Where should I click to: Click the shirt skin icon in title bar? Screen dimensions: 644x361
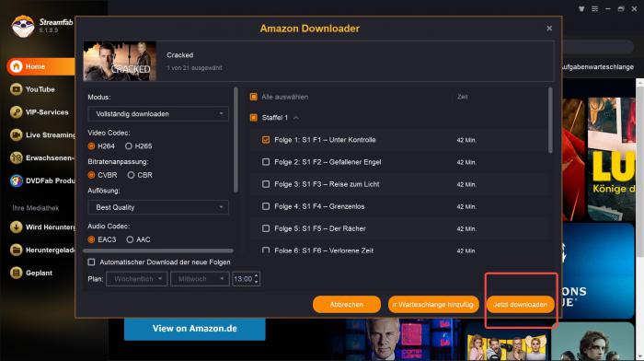click(581, 8)
